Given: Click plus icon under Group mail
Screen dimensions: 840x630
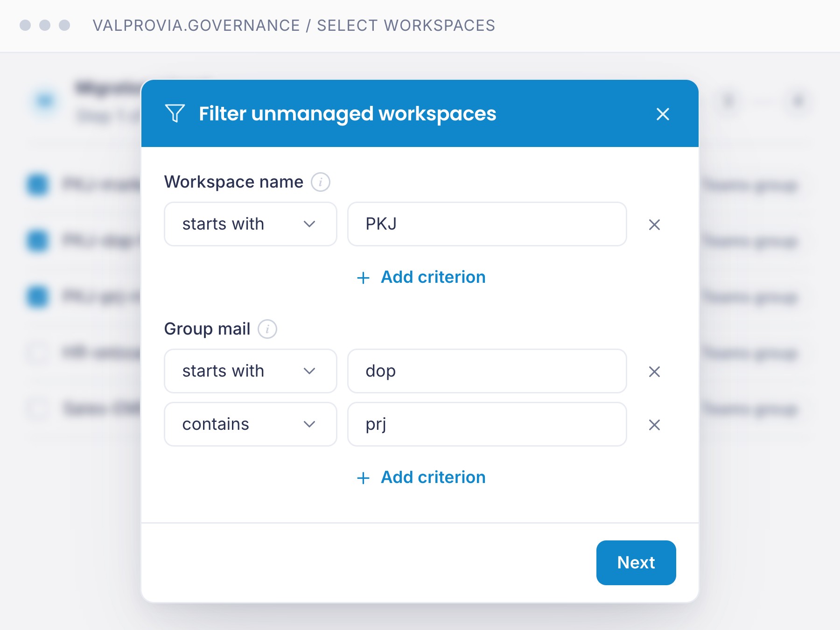Looking at the screenshot, I should pyautogui.click(x=363, y=478).
